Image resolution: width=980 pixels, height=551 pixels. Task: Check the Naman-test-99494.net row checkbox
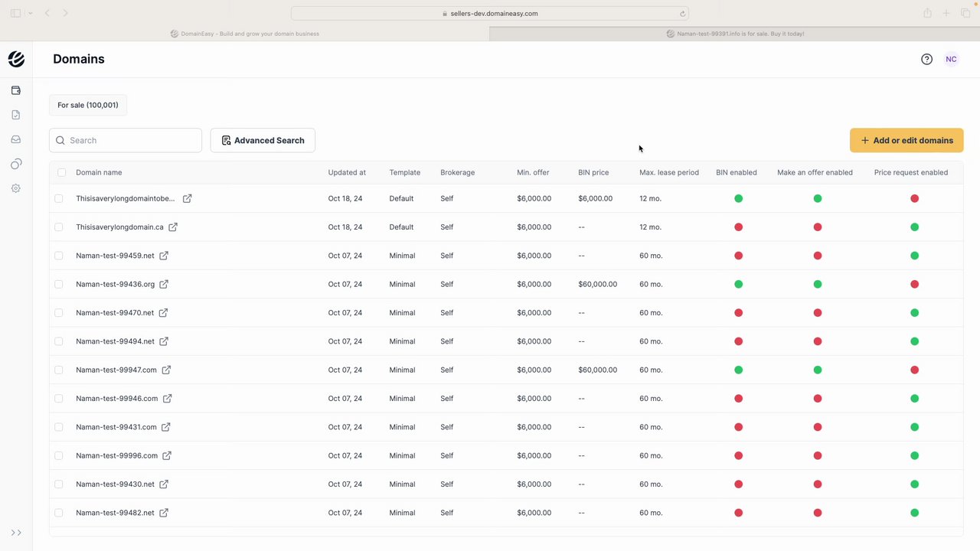pyautogui.click(x=59, y=341)
